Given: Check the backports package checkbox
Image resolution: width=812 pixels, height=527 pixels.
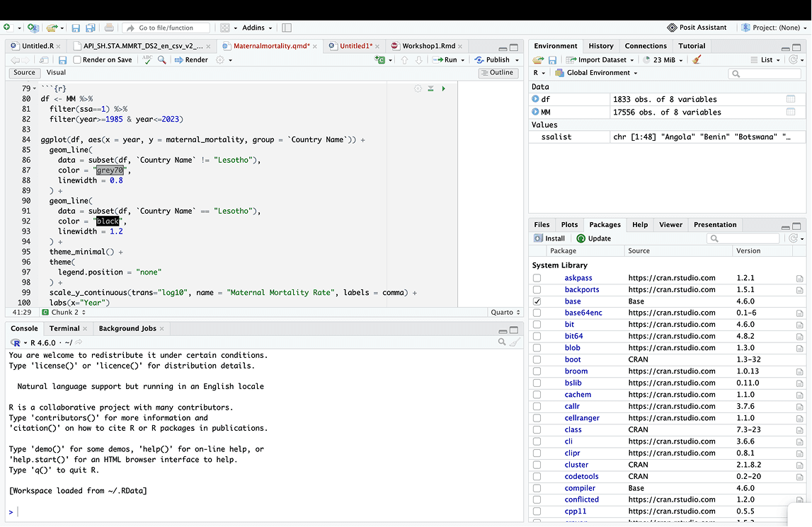Looking at the screenshot, I should point(537,290).
